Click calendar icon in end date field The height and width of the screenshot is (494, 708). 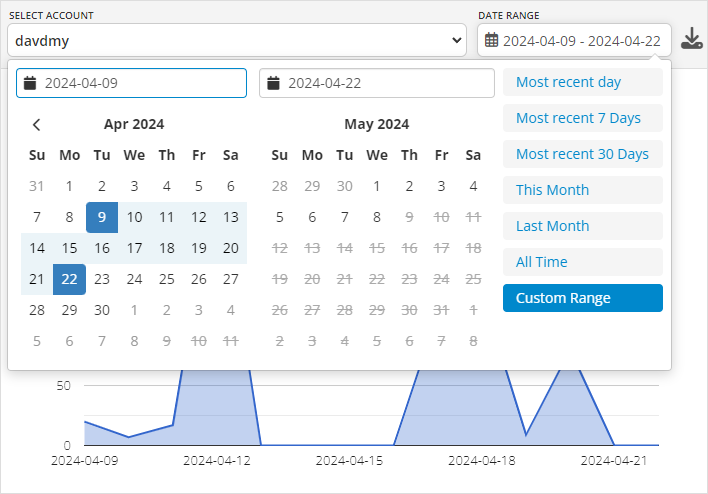273,83
